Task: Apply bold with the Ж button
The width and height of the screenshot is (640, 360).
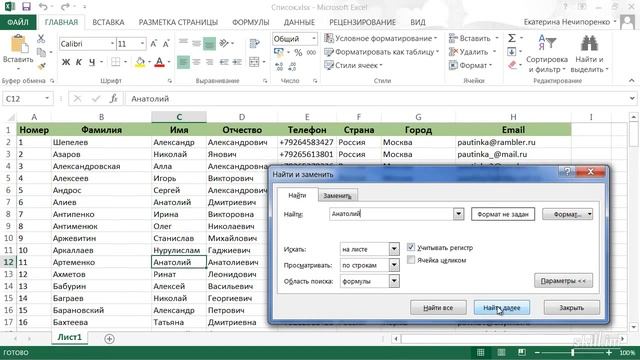Action: point(66,62)
